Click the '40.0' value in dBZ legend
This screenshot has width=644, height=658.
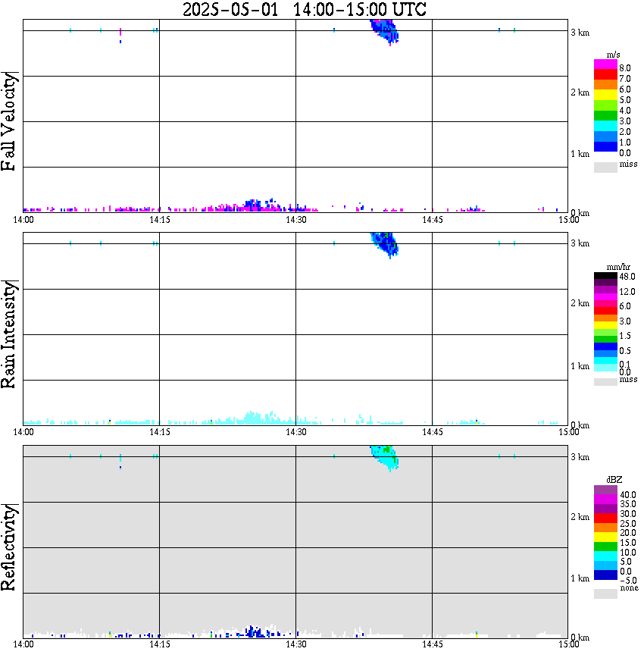[628, 495]
